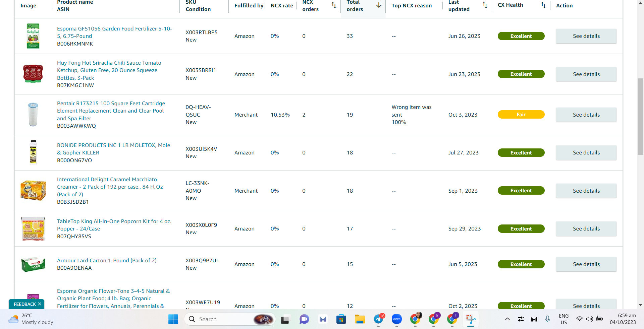Open Zoom app from taskbar
This screenshot has height=329, width=644.
(397, 319)
